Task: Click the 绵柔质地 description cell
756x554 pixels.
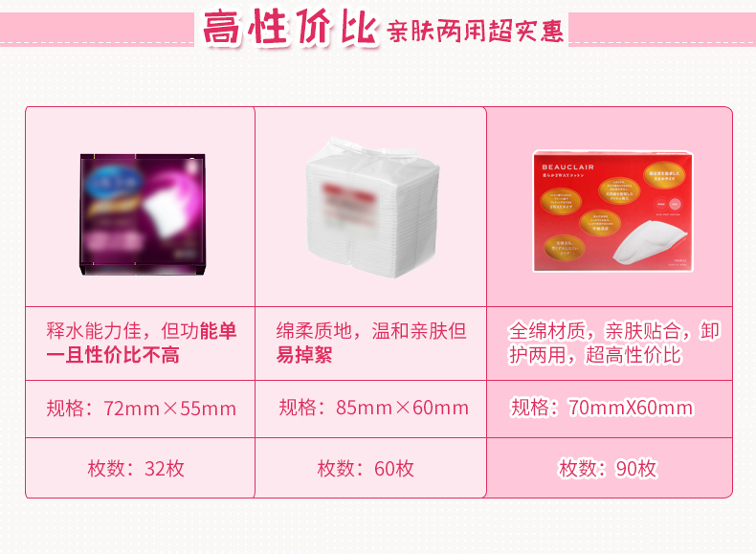Action: tap(370, 343)
